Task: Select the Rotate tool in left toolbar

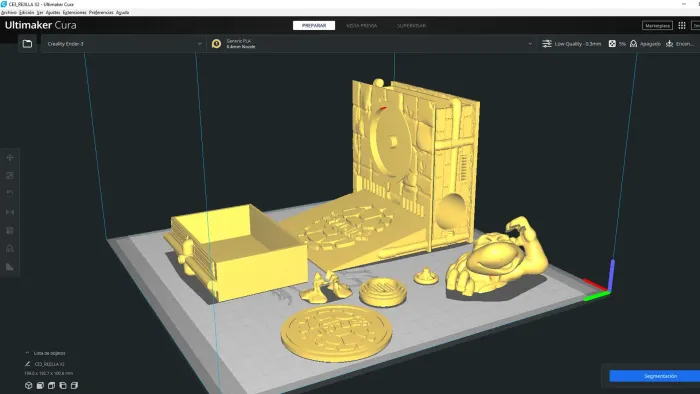Action: click(x=10, y=193)
